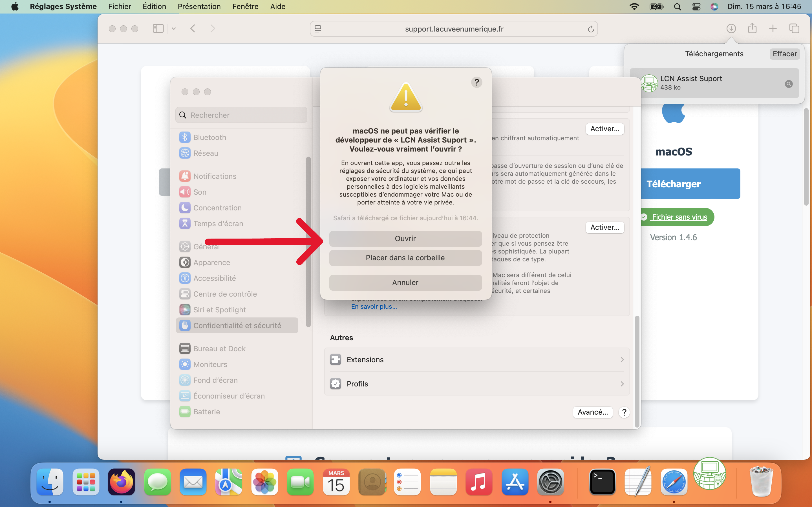Toggle the Safari sidebar icon
This screenshot has height=507, width=812.
click(x=158, y=28)
